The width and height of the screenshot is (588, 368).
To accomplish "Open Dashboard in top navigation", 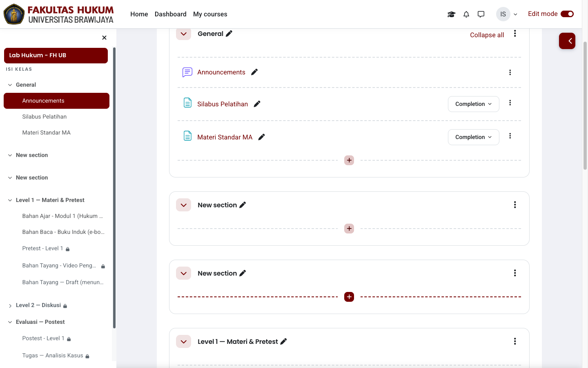I will pyautogui.click(x=171, y=14).
